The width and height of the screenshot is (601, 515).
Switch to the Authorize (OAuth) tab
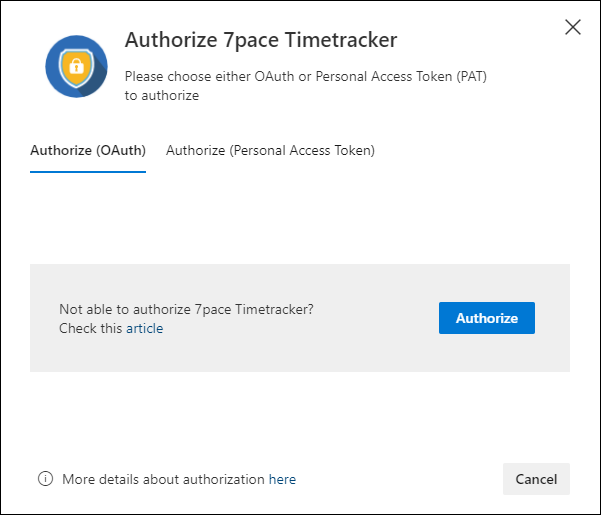click(88, 151)
